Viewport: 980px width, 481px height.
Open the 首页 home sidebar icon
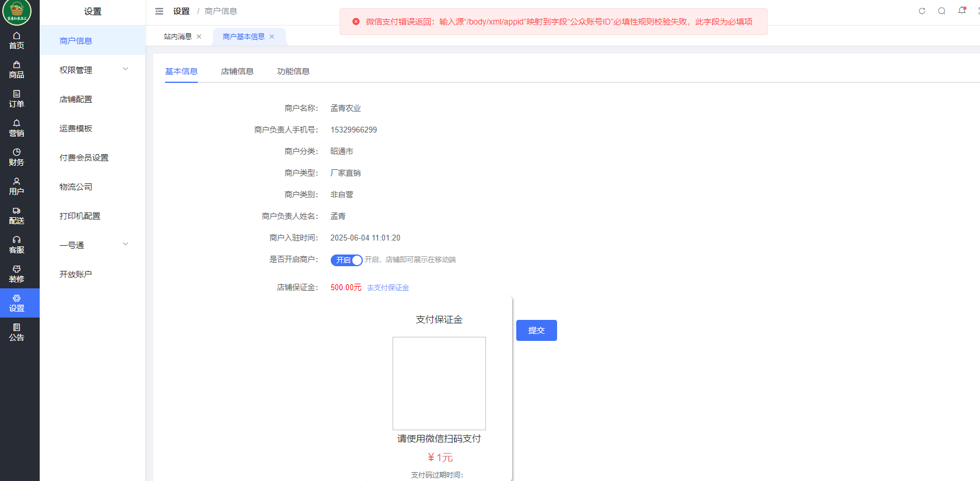point(16,40)
